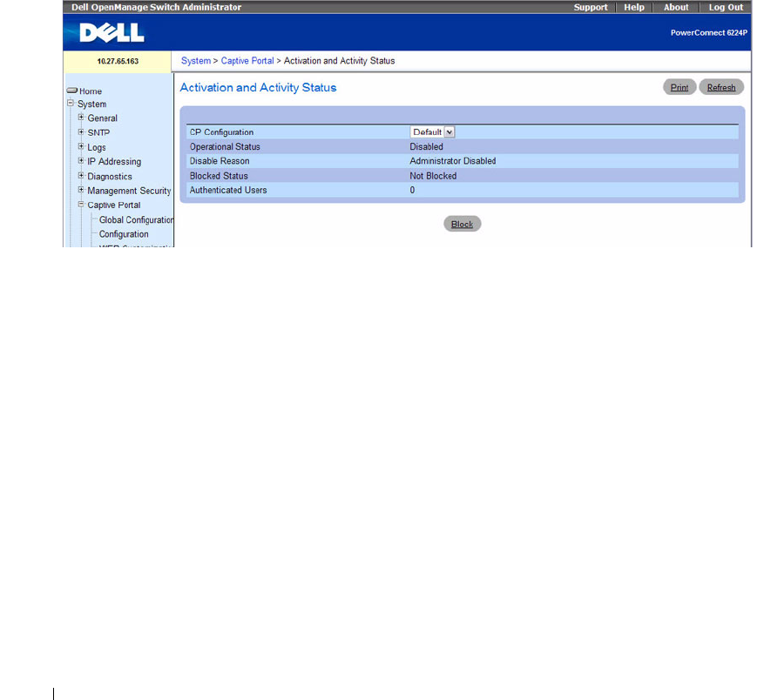The width and height of the screenshot is (784, 700).
Task: Collapse the Captive Portal tree node
Action: (x=81, y=205)
